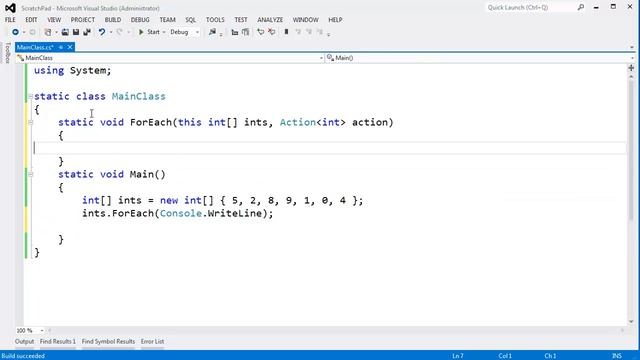Close the MainClass.cs tab
640x360 pixels.
70,47
